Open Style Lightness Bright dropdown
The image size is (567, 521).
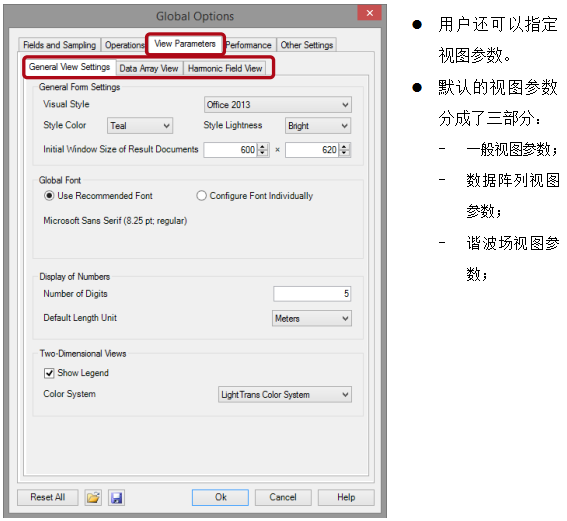317,126
